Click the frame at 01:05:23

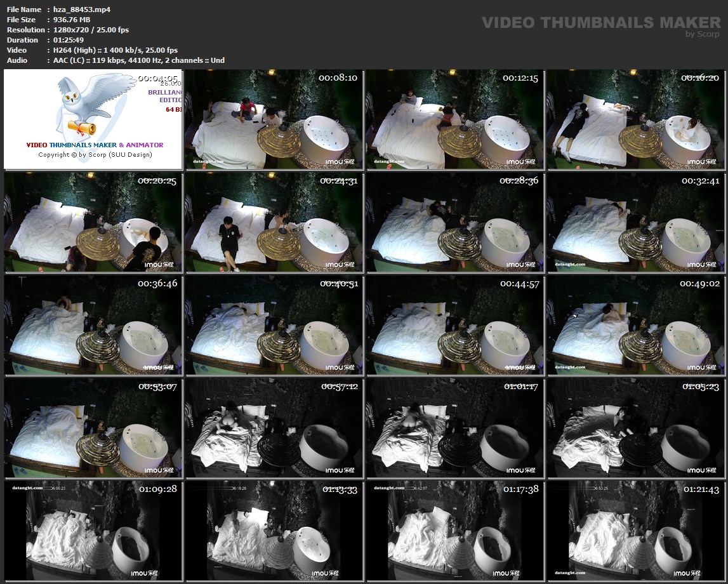[636, 428]
